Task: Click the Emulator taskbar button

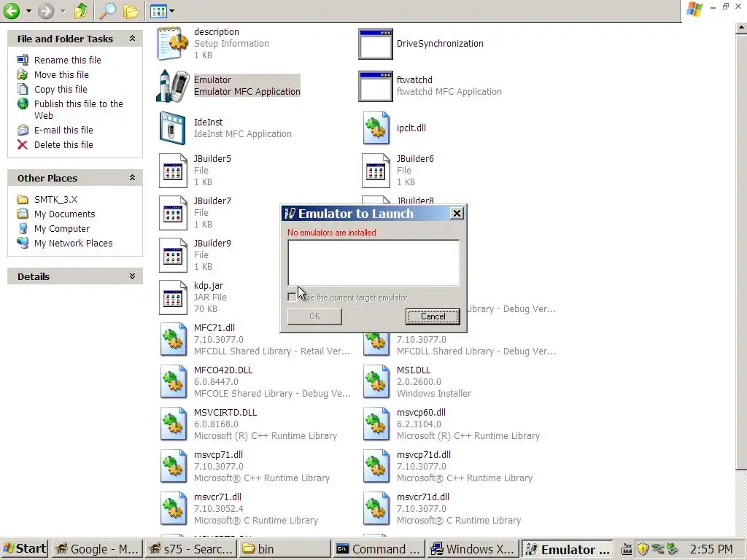Action: click(567, 550)
